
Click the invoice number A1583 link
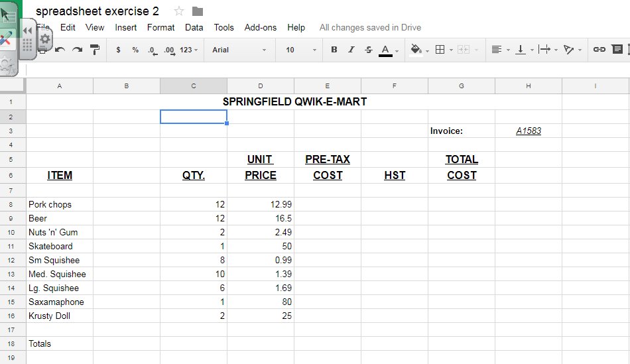529,131
